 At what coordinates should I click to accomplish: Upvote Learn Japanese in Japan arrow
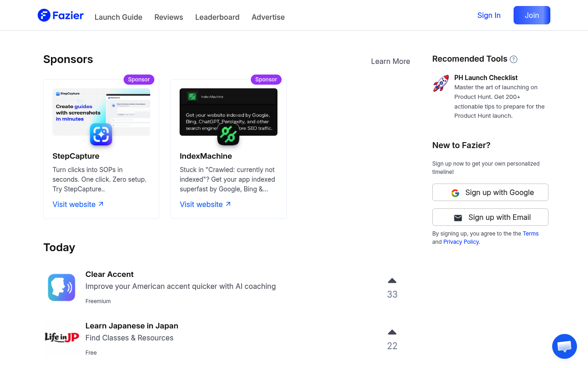coord(392,332)
